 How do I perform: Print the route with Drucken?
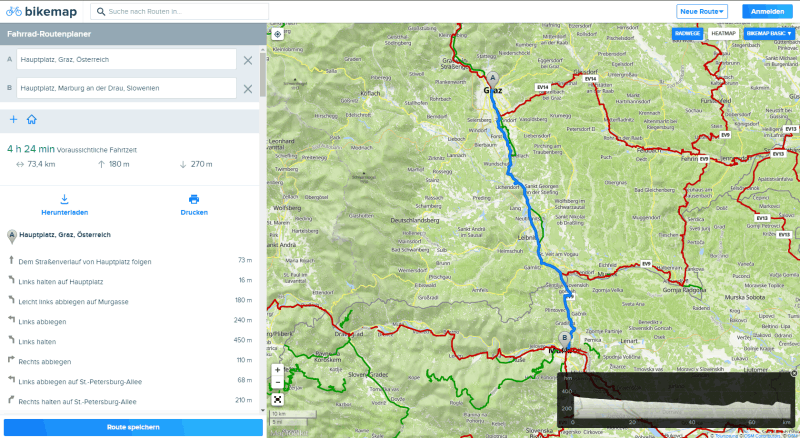194,205
